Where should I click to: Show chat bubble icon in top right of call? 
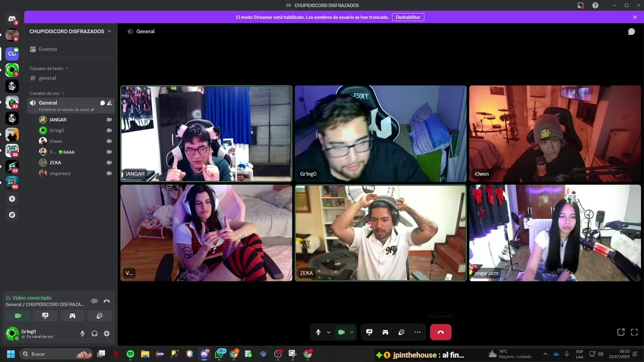631,32
